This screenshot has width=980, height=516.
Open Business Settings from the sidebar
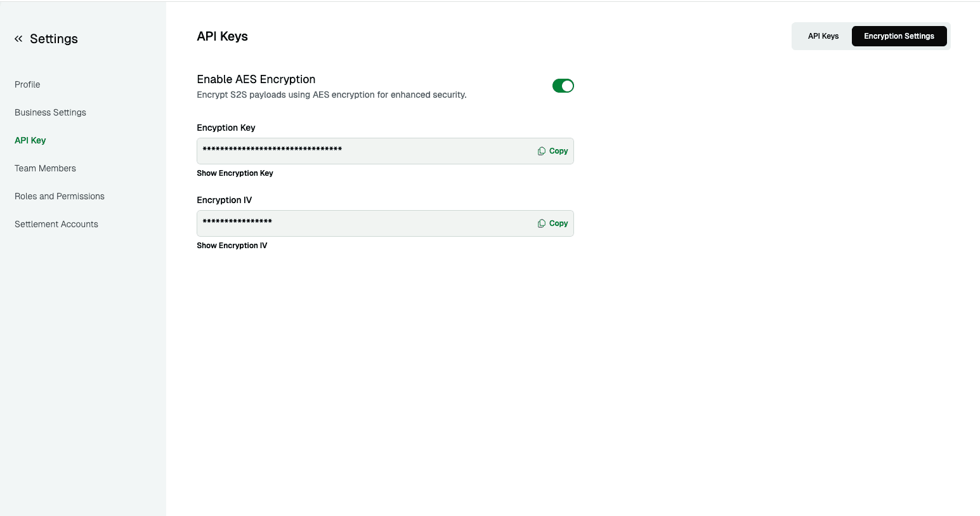[50, 112]
